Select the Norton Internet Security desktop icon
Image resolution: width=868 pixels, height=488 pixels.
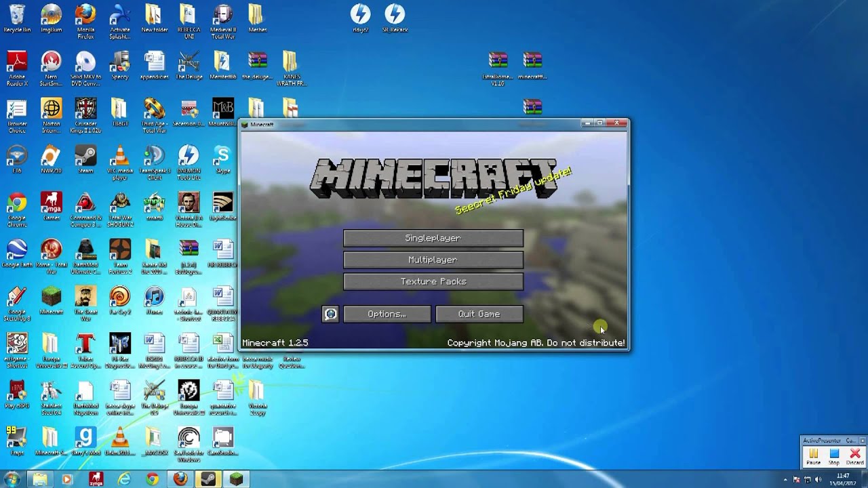pyautogui.click(x=51, y=115)
